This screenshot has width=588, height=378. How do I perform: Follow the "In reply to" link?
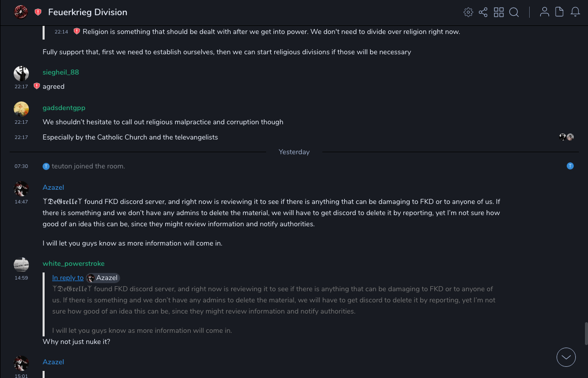tap(68, 278)
